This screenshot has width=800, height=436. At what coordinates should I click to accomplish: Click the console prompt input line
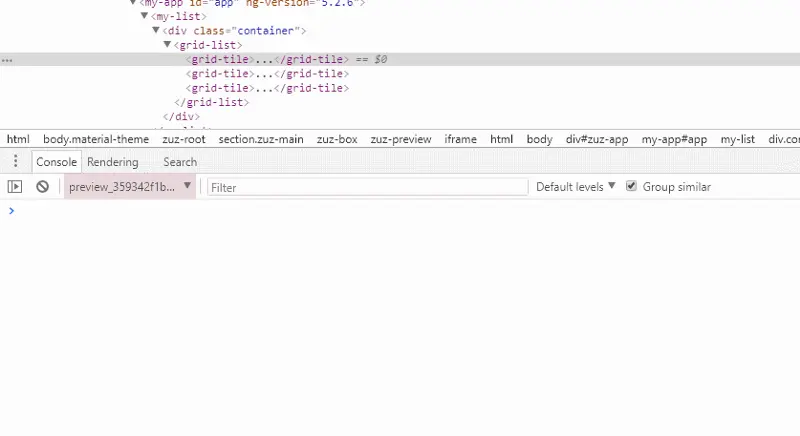click(408, 211)
